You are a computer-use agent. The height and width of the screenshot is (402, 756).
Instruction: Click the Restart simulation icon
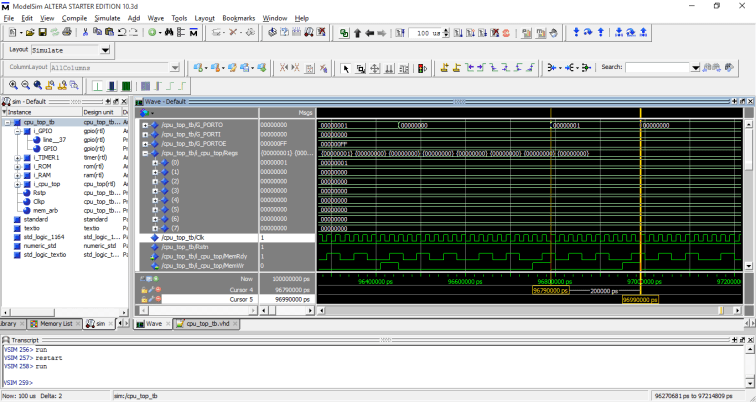point(400,33)
